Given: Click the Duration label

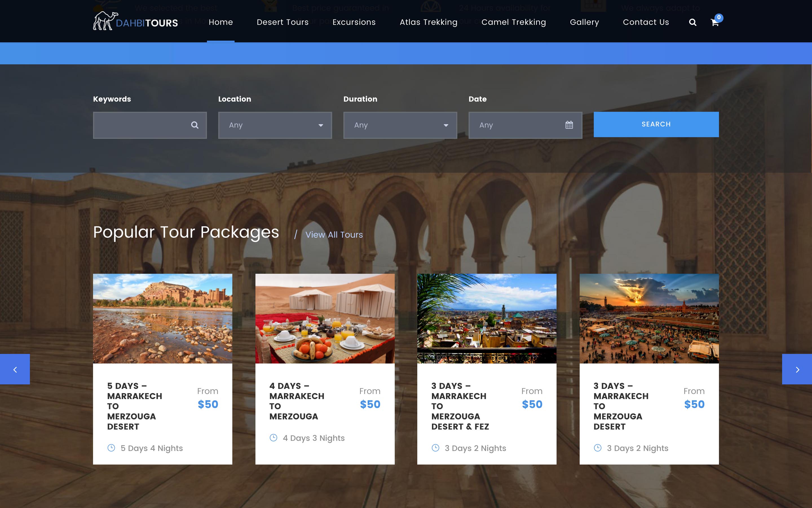Looking at the screenshot, I should [360, 99].
